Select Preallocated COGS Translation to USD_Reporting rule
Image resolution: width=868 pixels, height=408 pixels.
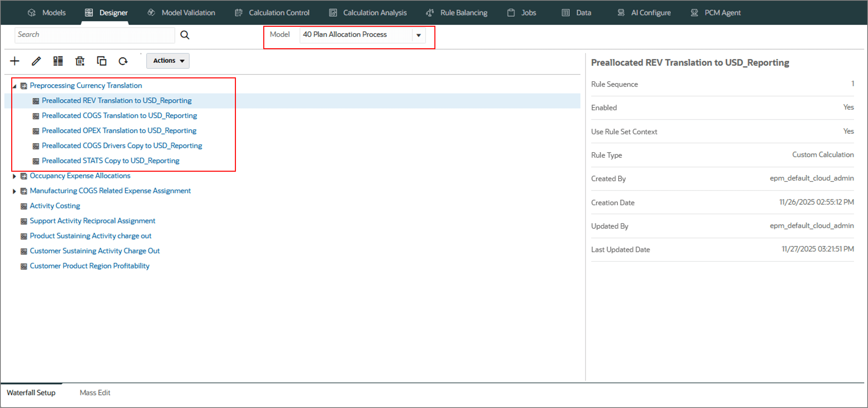click(x=119, y=116)
